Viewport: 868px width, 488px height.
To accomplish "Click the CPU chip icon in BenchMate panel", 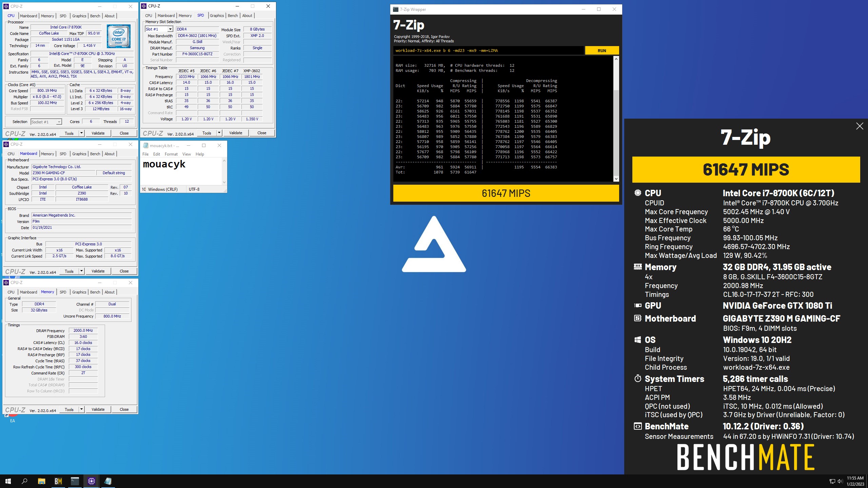I will (638, 193).
